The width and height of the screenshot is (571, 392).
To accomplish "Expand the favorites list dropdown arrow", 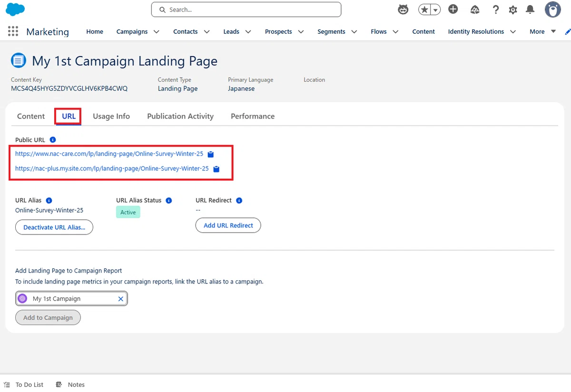I will (x=435, y=10).
